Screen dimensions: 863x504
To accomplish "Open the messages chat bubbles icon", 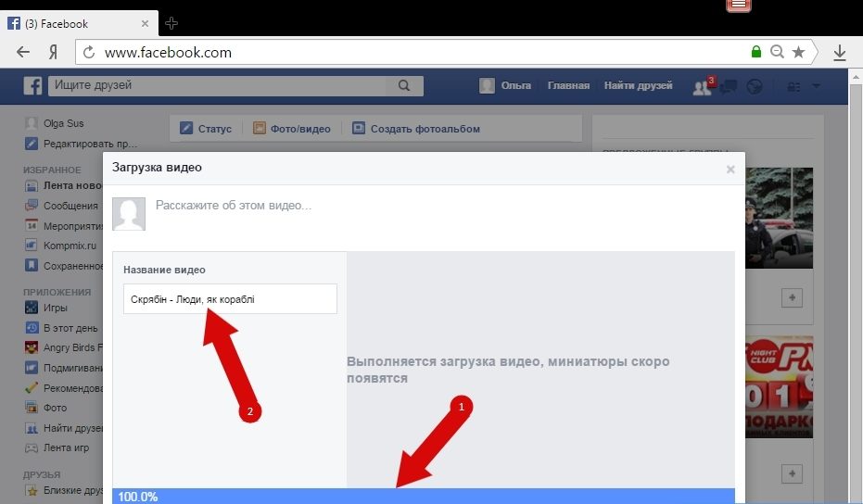I will pos(729,86).
